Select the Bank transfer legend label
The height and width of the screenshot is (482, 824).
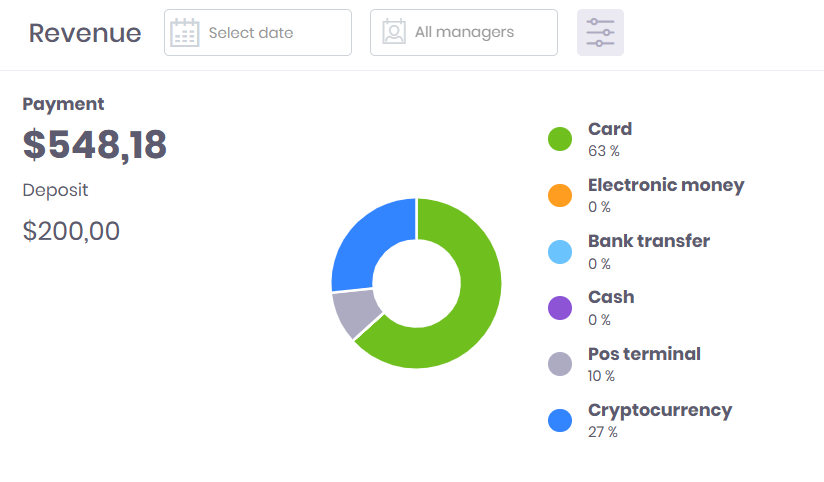pos(649,241)
